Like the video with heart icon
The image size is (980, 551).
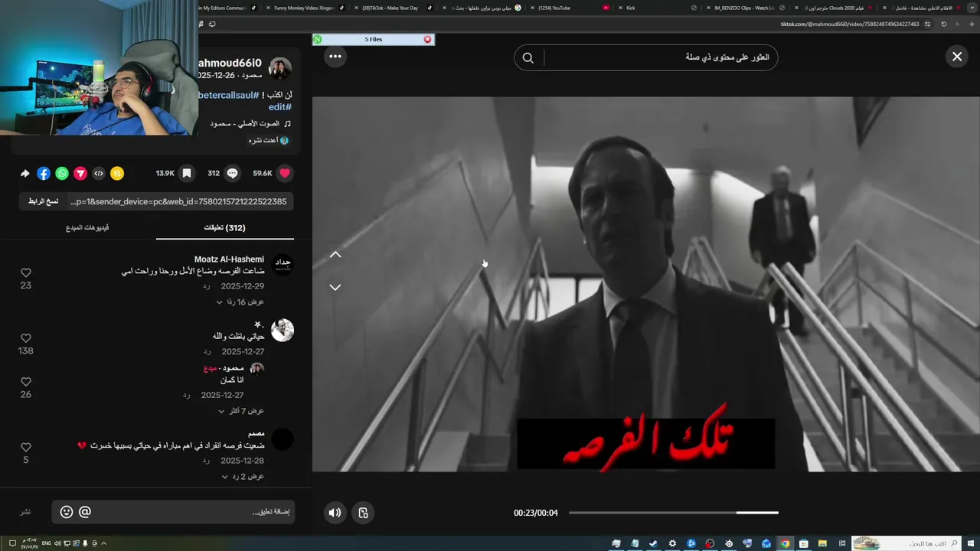(x=285, y=173)
